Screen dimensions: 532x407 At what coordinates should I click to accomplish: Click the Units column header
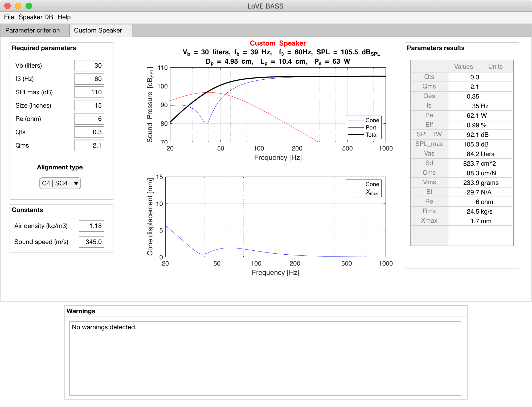[495, 67]
